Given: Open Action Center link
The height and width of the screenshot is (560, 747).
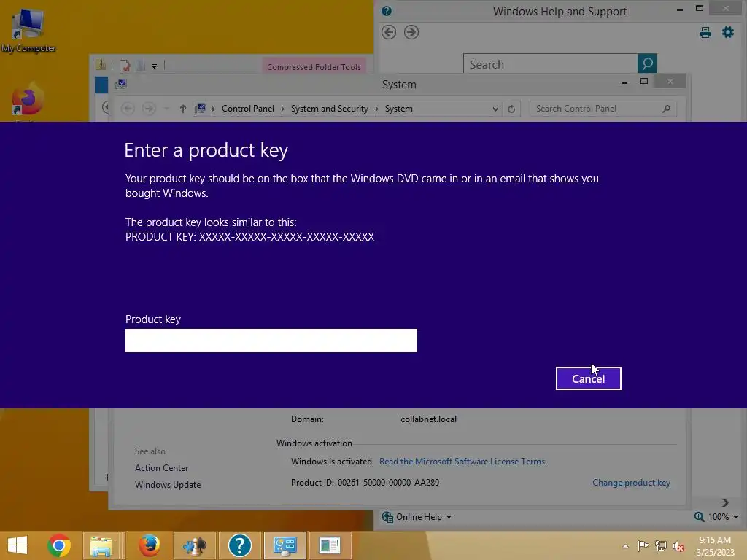Looking at the screenshot, I should coord(161,468).
